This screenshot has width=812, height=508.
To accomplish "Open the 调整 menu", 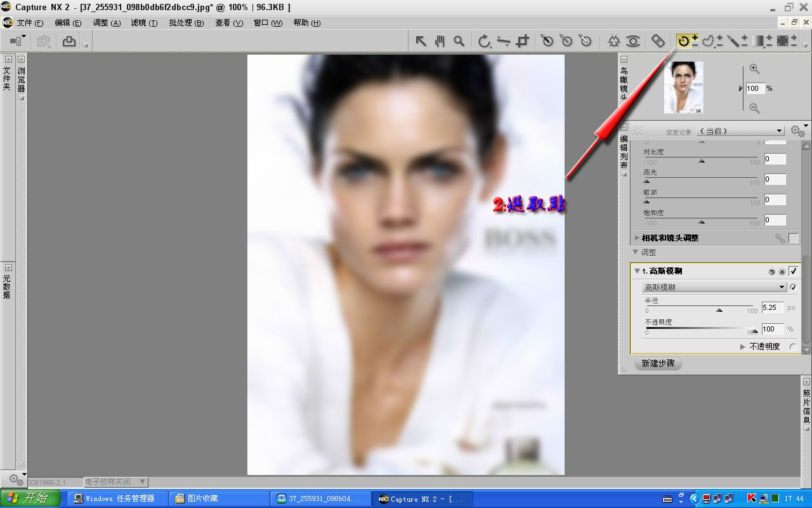I will [x=107, y=23].
